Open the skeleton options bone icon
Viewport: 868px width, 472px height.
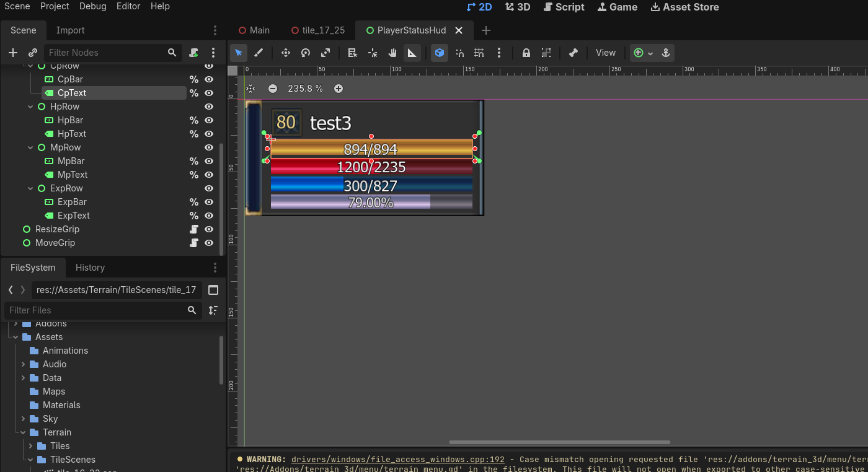[573, 53]
